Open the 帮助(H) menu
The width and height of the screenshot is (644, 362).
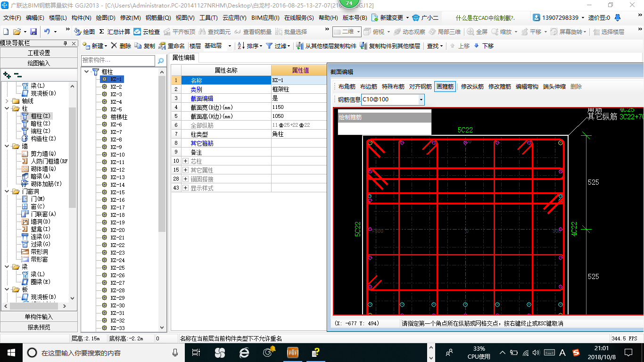tap(328, 18)
